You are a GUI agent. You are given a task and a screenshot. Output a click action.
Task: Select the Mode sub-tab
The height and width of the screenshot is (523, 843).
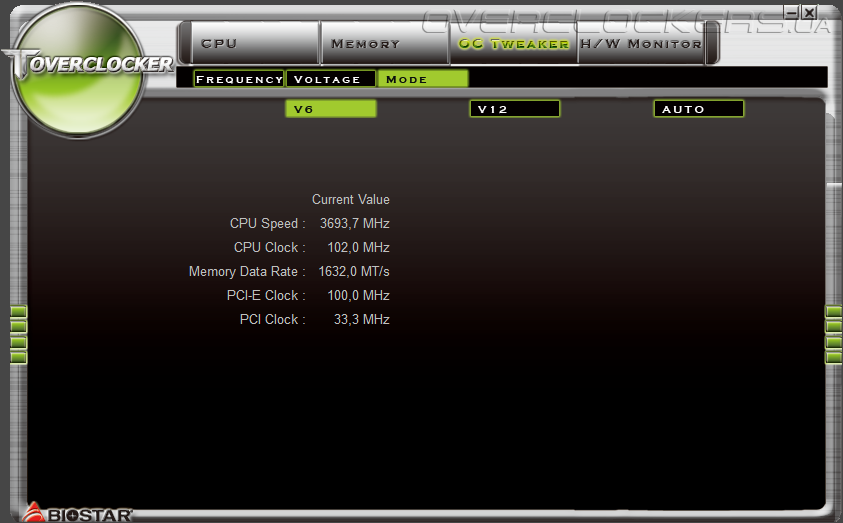[x=423, y=79]
